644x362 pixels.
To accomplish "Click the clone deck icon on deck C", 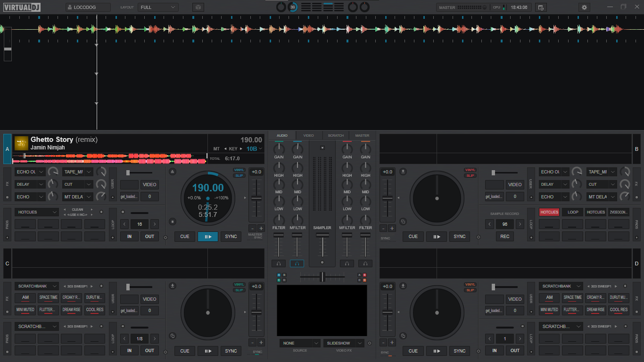I will 173,336.
